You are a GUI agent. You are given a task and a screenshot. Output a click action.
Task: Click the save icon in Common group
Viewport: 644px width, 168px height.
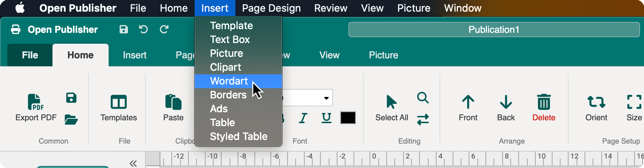[71, 98]
